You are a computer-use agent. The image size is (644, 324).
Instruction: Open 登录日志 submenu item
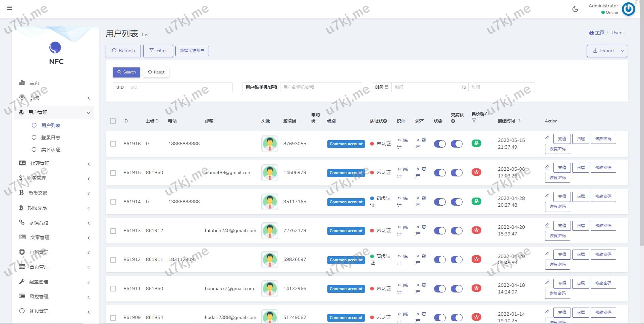coord(50,138)
